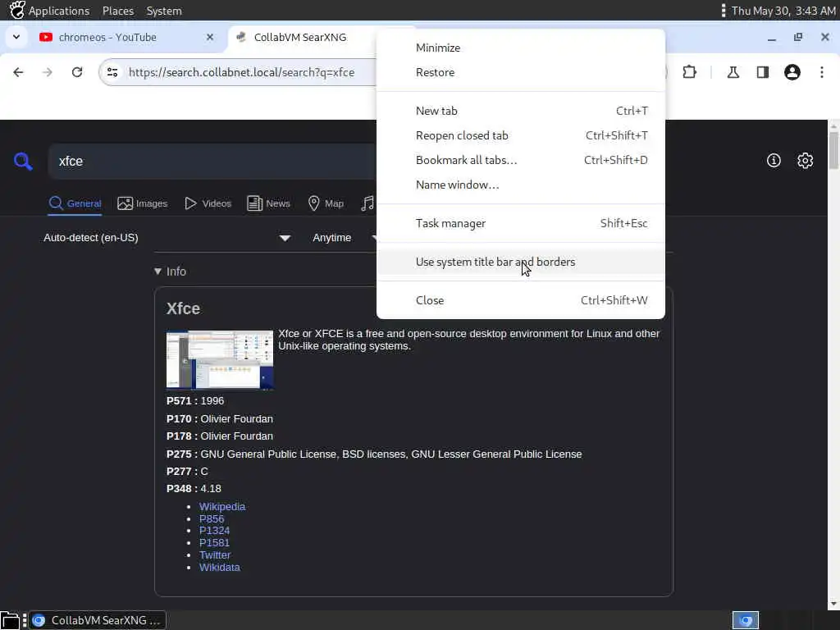The height and width of the screenshot is (630, 840).
Task: Reload the current page
Action: coord(77,72)
